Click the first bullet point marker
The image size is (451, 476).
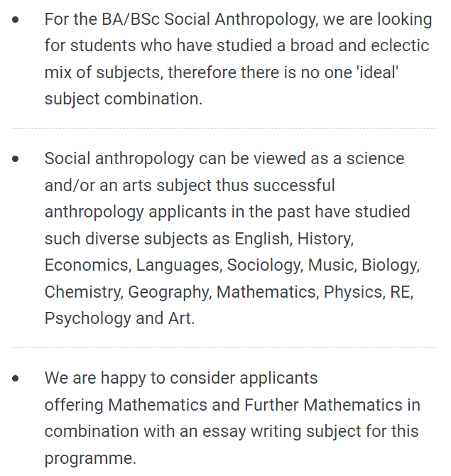coord(16,20)
